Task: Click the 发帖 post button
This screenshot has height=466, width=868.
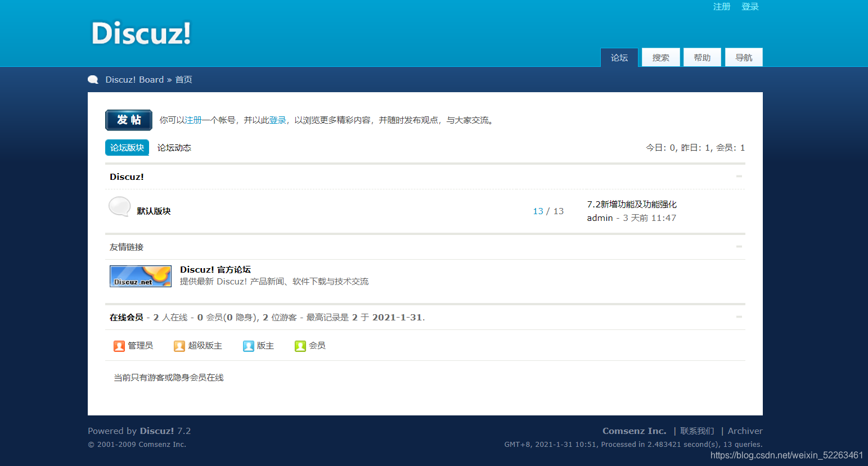Action: (129, 120)
